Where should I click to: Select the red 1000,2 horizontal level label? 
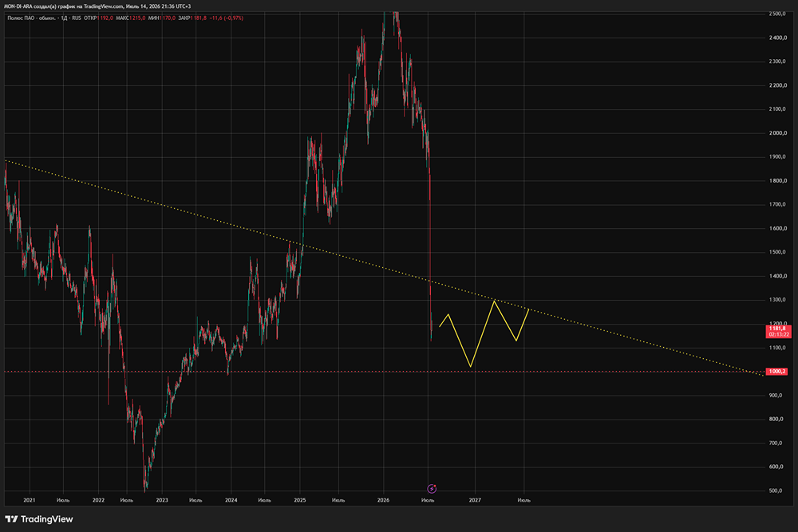pyautogui.click(x=777, y=371)
